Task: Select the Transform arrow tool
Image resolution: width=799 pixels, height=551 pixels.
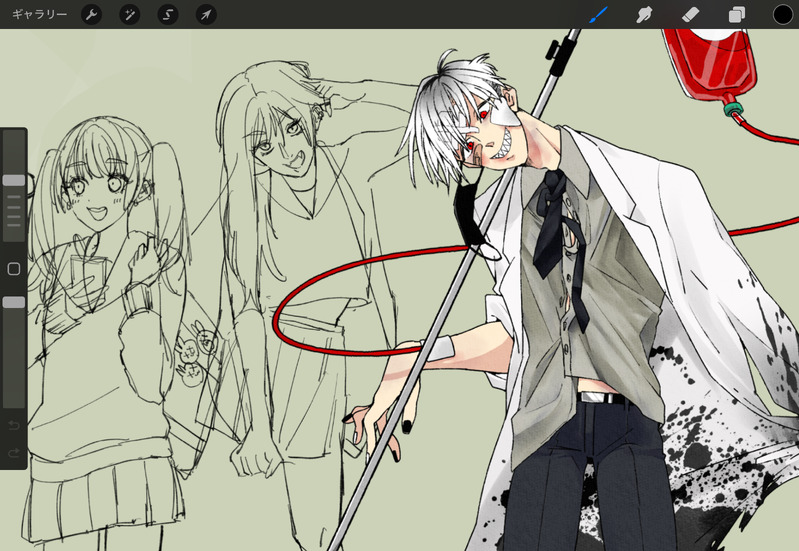Action: (x=206, y=15)
